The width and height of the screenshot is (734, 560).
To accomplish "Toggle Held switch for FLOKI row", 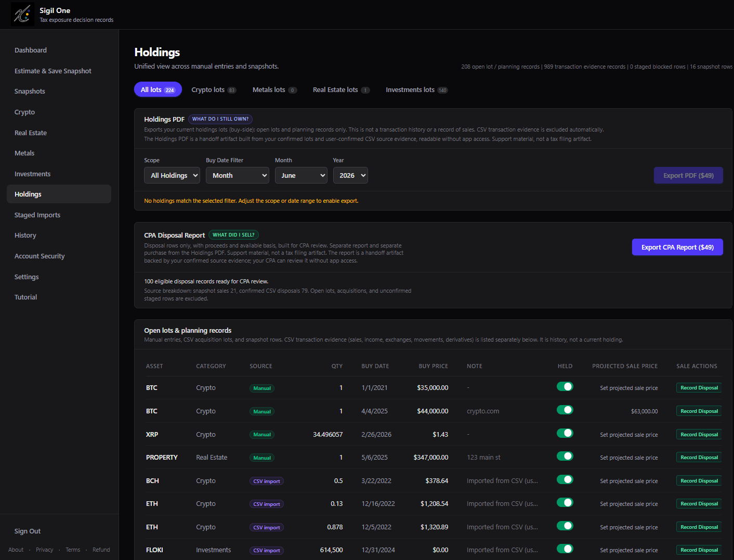I will (x=565, y=549).
